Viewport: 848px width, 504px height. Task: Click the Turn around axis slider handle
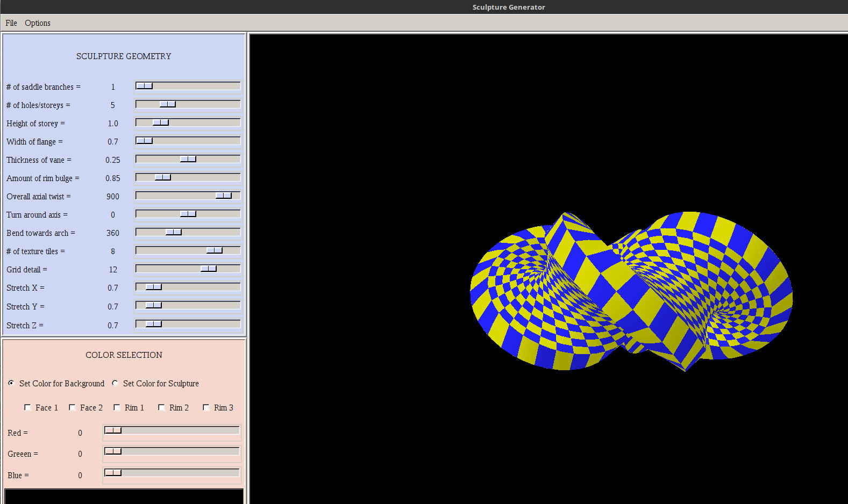coord(188,214)
